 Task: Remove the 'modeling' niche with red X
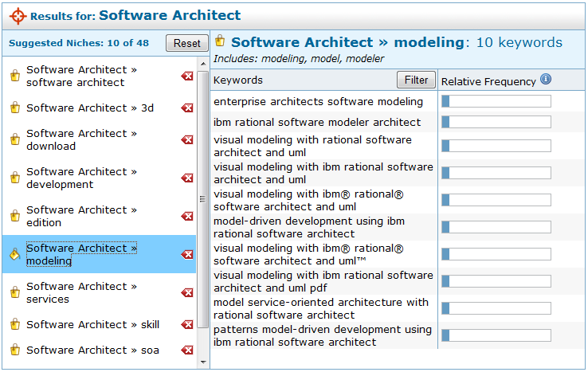click(187, 255)
